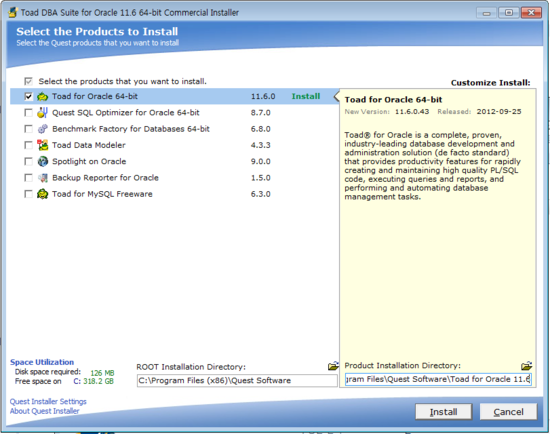
Task: Click the Customize Install heading
Action: pyautogui.click(x=490, y=83)
